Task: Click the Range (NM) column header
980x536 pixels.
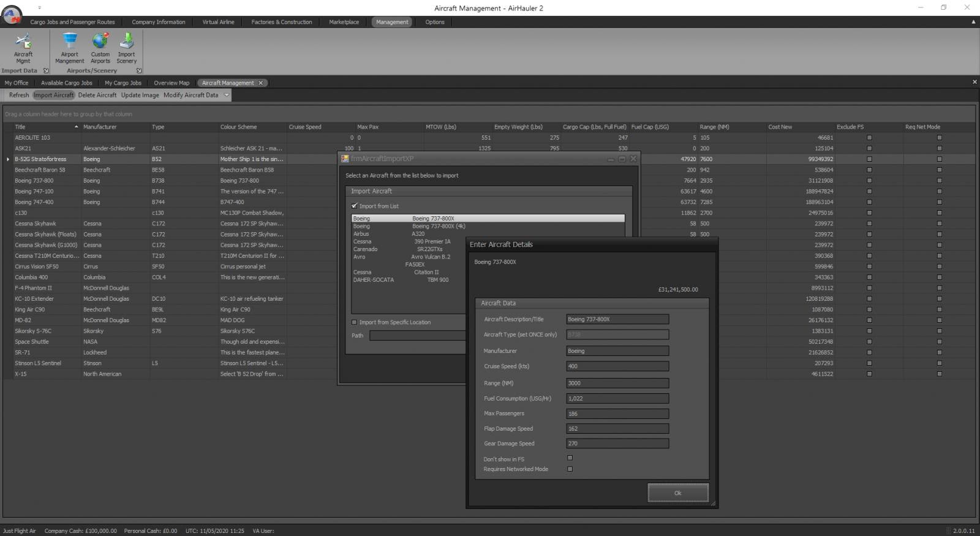Action: [732, 127]
